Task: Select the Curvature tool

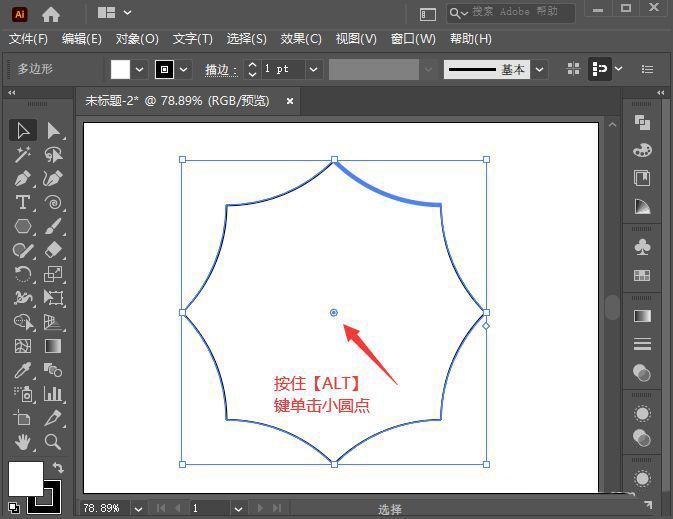Action: coord(53,179)
